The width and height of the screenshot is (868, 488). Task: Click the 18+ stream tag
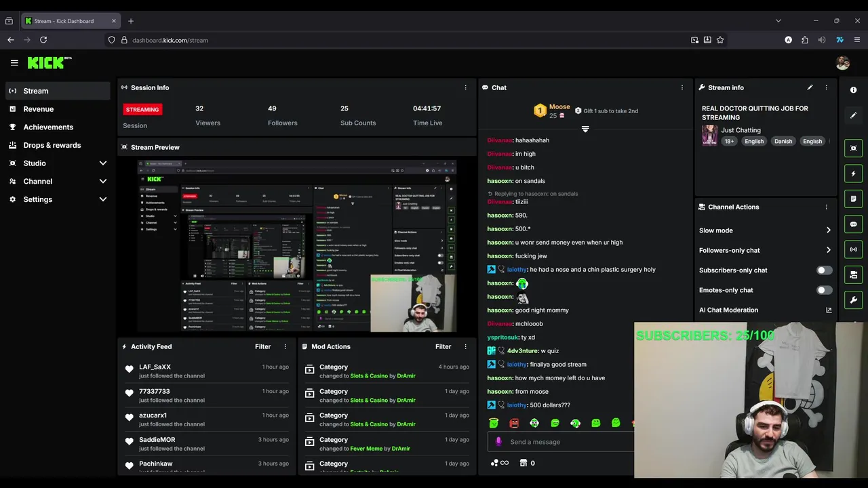[x=729, y=141]
